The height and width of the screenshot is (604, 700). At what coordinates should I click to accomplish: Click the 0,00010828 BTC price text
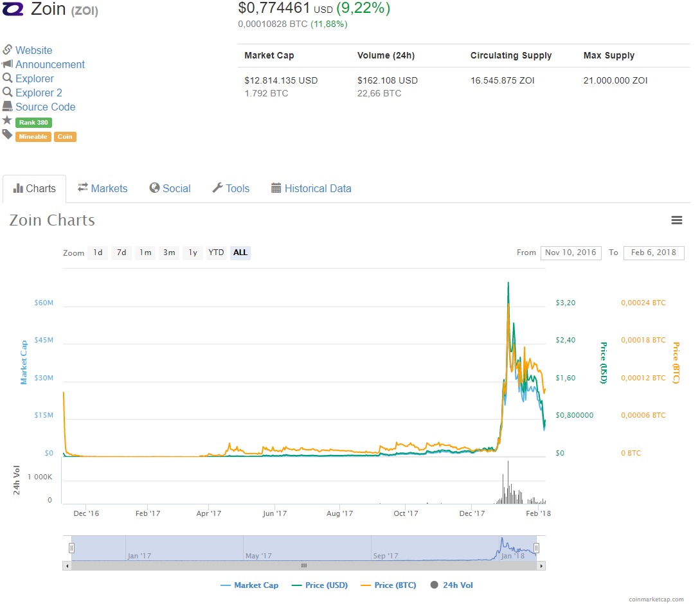point(273,24)
